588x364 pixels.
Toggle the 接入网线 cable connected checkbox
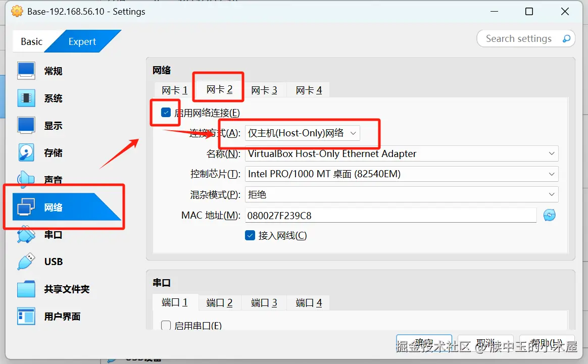pos(250,235)
